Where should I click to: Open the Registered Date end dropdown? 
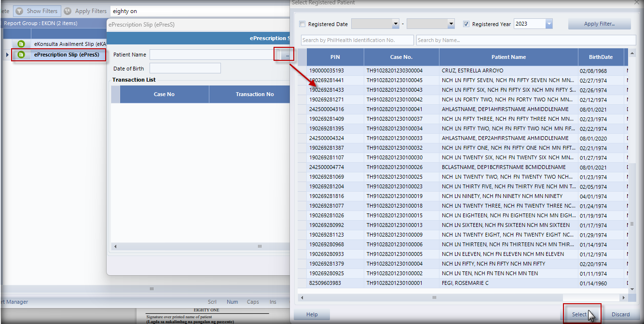click(451, 24)
